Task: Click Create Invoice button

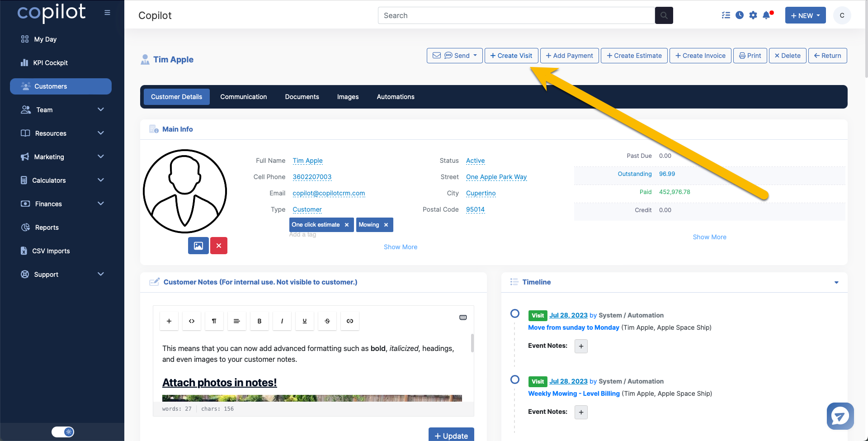Action: click(700, 56)
